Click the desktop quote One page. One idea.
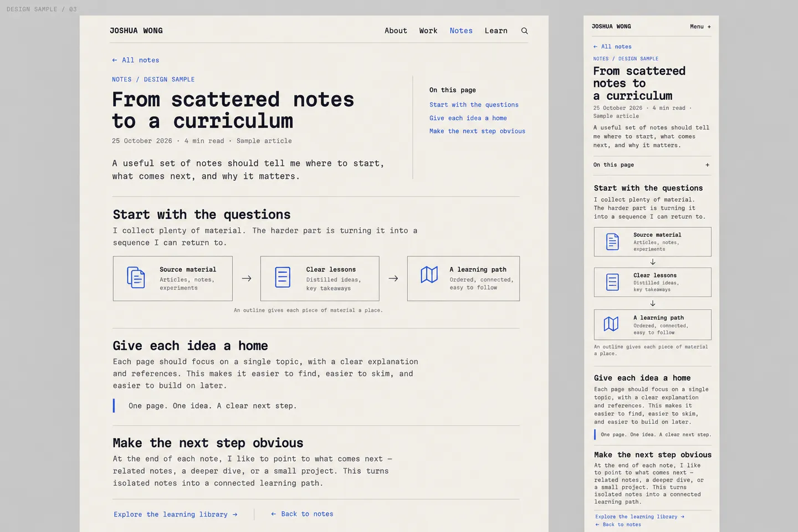The height and width of the screenshot is (532, 798). (x=213, y=406)
